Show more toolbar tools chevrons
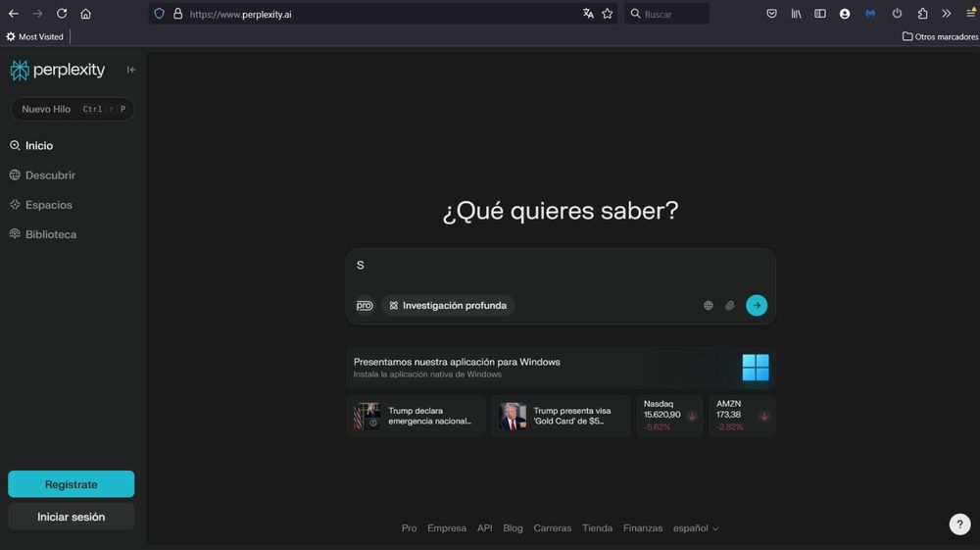The height and width of the screenshot is (550, 980). click(x=947, y=14)
